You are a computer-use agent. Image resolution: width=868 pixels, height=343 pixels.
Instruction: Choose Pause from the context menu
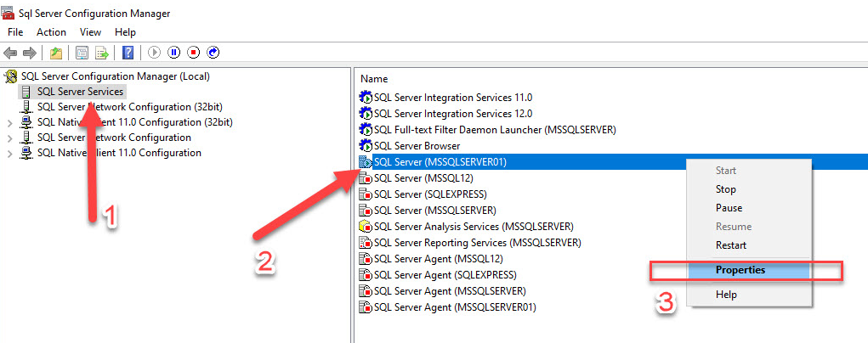(729, 208)
